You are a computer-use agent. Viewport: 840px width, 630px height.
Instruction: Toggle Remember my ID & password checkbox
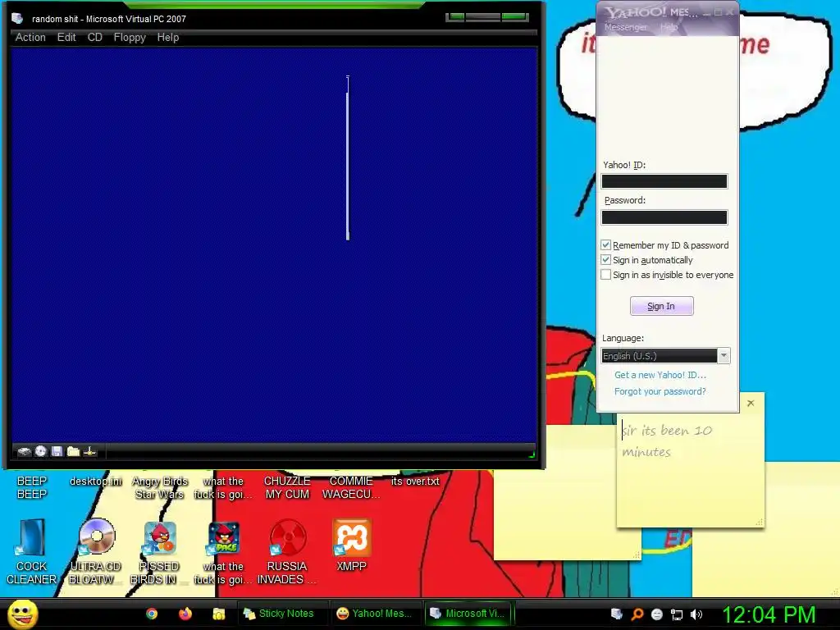[606, 244]
